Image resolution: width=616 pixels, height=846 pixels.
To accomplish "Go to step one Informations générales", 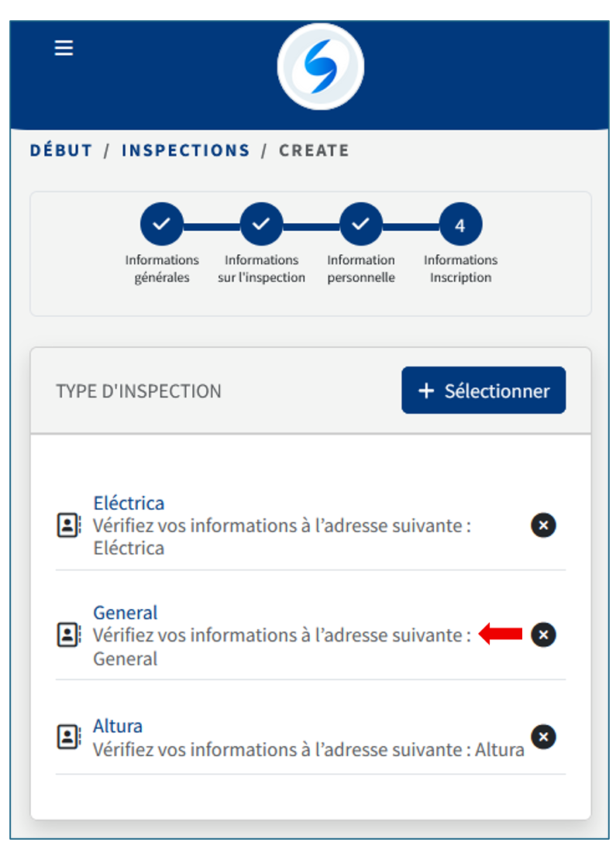I will coord(162,225).
